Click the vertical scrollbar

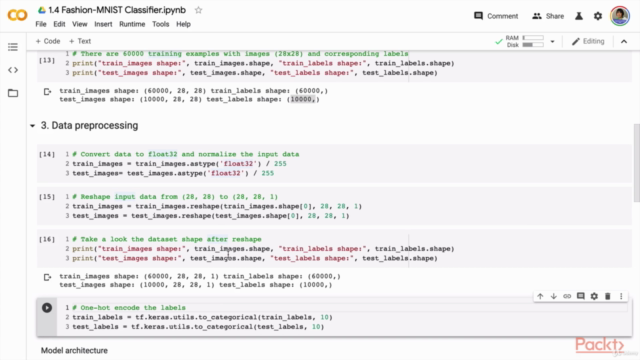(636, 163)
